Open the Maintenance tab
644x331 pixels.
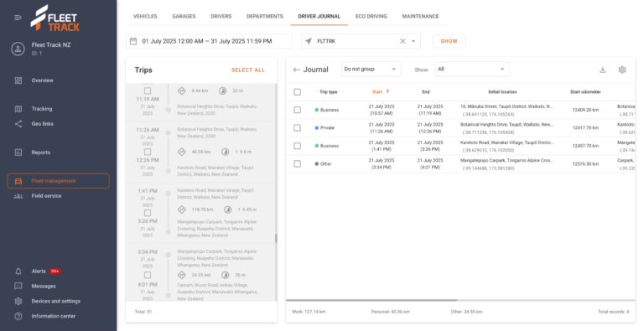point(421,17)
